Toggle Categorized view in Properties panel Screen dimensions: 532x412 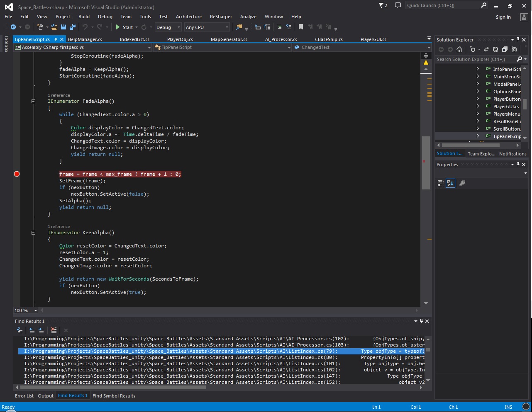tap(441, 183)
